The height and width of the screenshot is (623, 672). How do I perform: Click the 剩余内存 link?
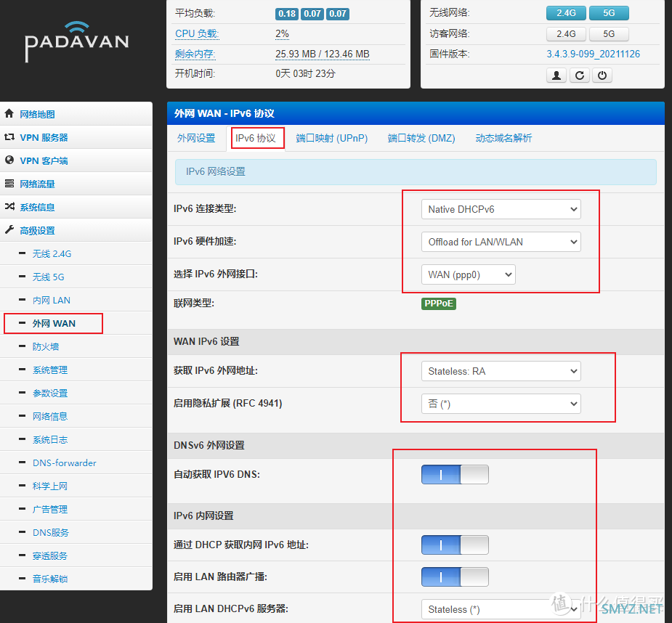195,54
